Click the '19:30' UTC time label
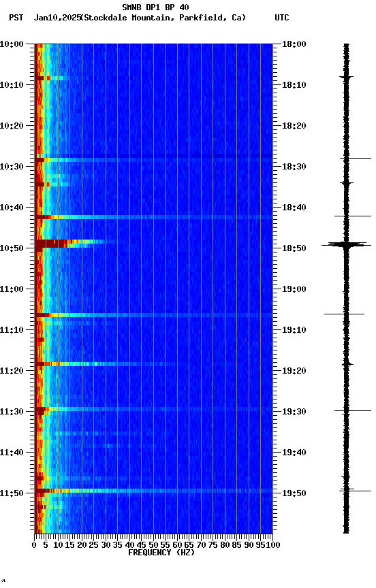This screenshot has height=588, width=376. 294,412
